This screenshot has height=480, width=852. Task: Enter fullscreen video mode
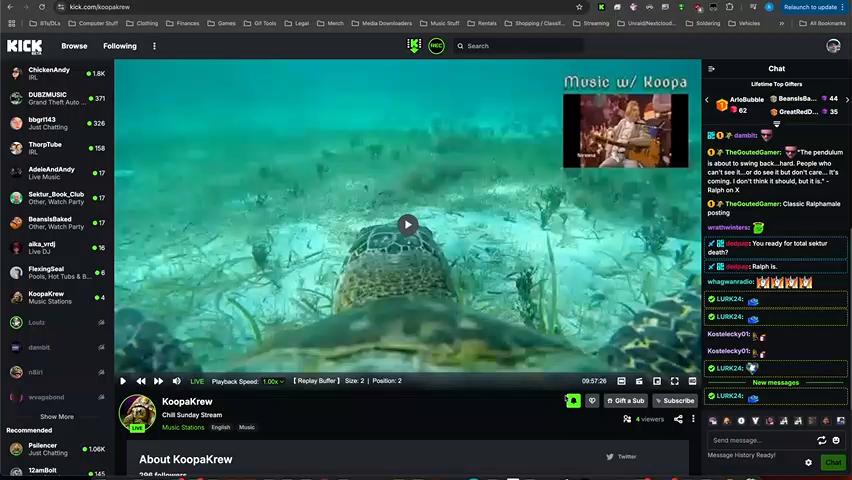click(x=674, y=381)
